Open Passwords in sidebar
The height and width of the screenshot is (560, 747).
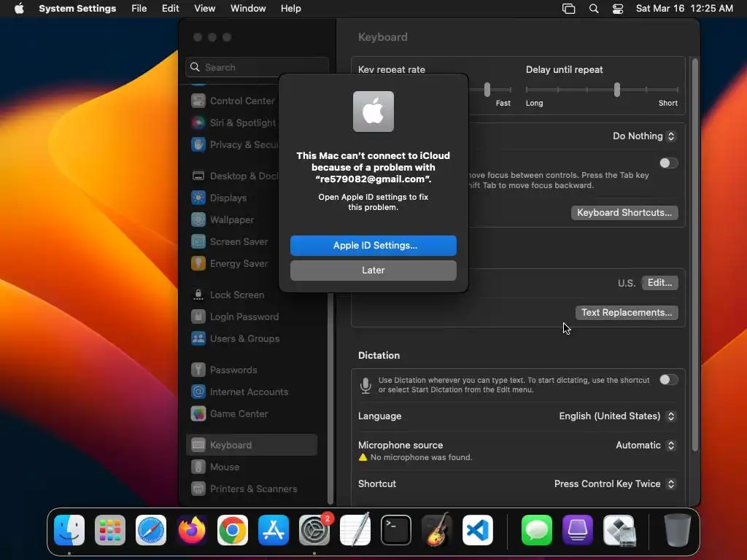(252, 370)
